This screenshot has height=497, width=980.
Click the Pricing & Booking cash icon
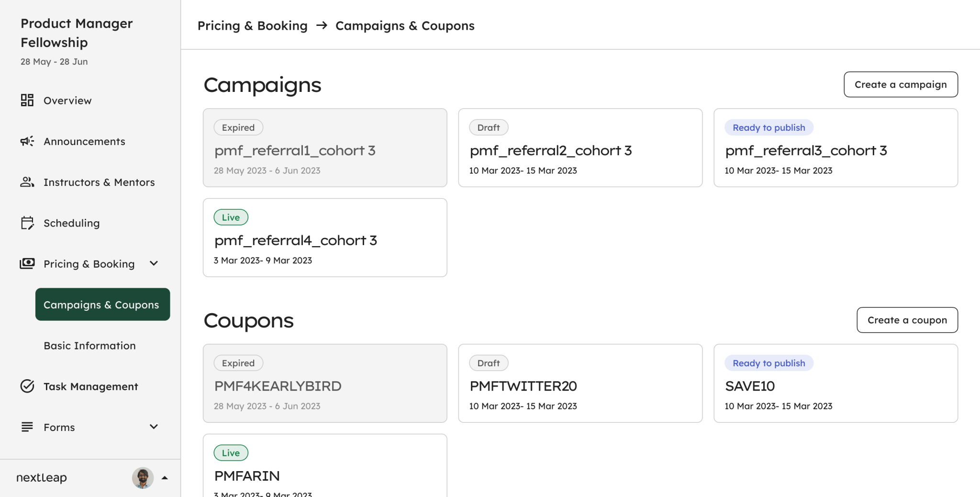point(27,263)
